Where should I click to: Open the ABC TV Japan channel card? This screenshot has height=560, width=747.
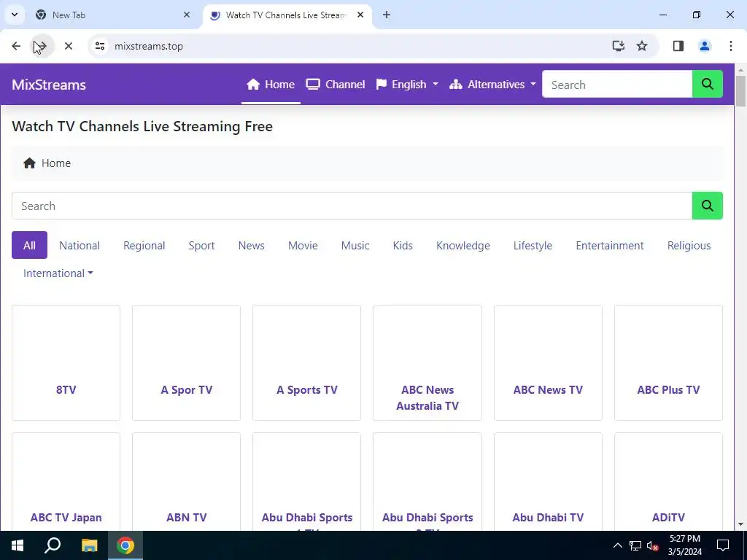(x=66, y=482)
